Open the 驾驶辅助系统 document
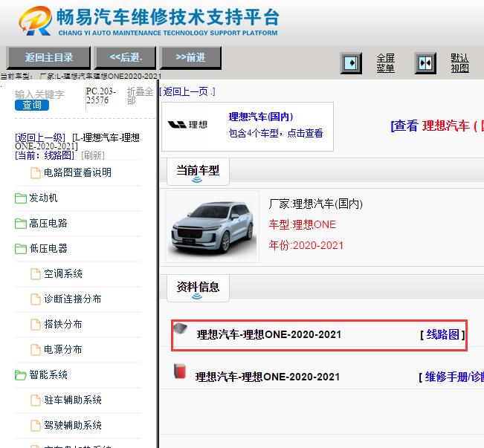The width and height of the screenshot is (484, 448). click(73, 426)
